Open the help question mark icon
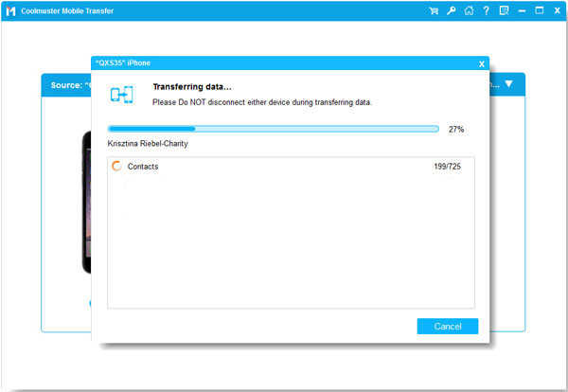The image size is (568, 392). pyautogui.click(x=485, y=10)
